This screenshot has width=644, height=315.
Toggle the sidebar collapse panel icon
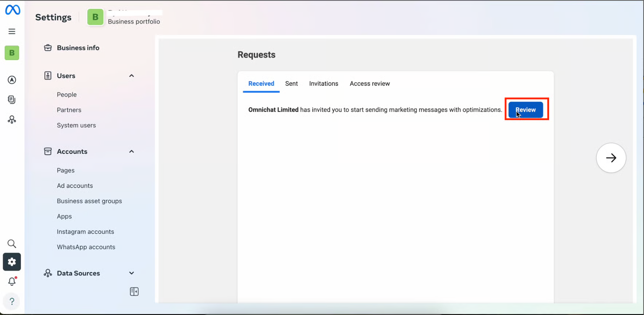[x=134, y=292]
